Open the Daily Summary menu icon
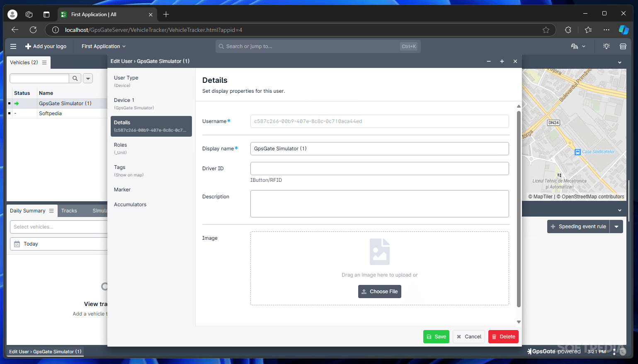638x364 pixels. click(x=51, y=211)
